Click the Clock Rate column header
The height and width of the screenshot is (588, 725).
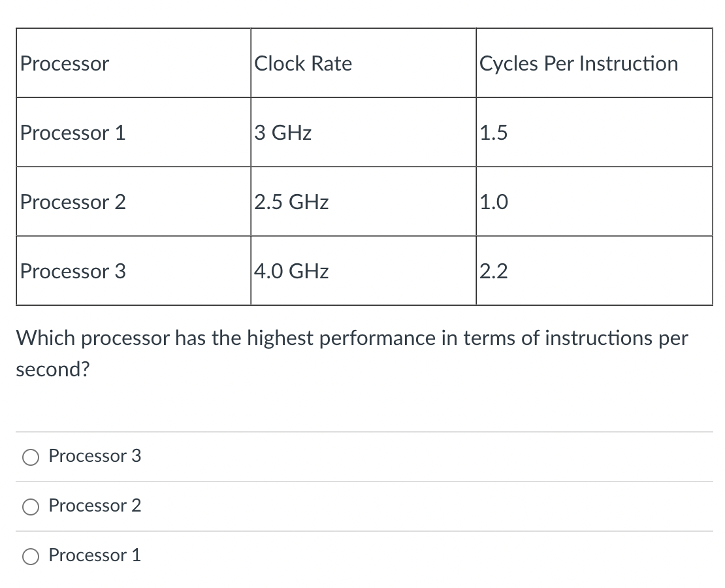point(303,63)
